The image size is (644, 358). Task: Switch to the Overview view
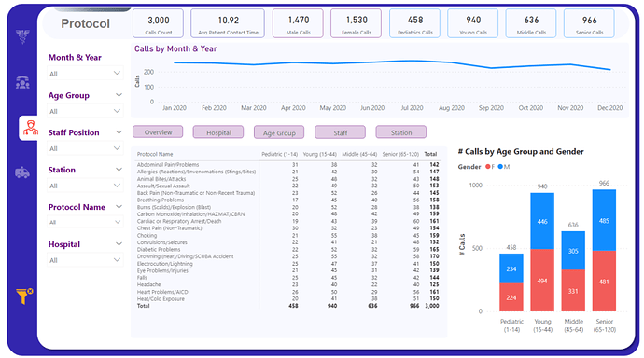[x=158, y=132]
